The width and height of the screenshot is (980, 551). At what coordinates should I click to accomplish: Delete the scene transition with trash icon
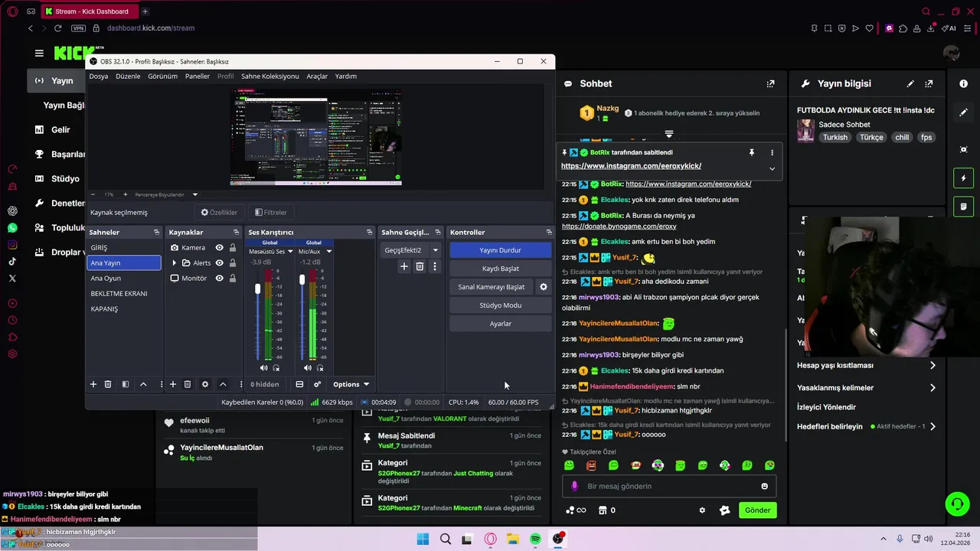point(420,266)
